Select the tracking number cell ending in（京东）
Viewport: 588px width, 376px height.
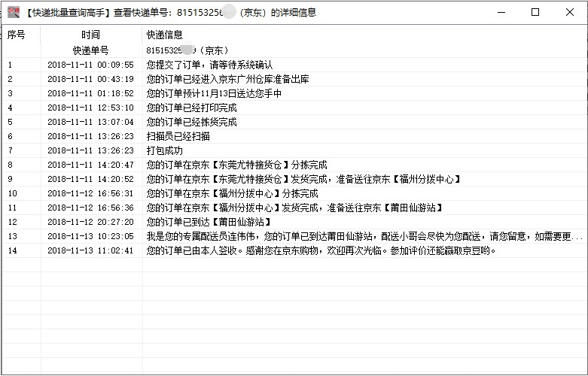(187, 50)
